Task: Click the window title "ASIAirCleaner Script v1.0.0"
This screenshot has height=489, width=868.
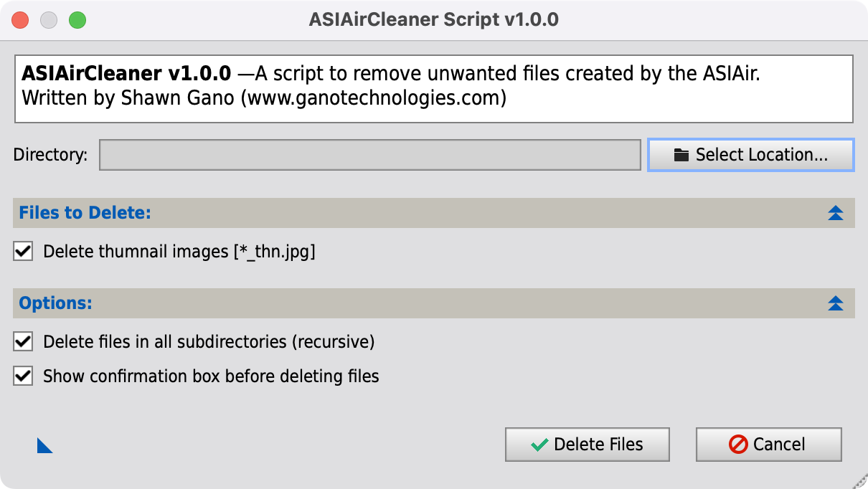Action: pos(434,20)
